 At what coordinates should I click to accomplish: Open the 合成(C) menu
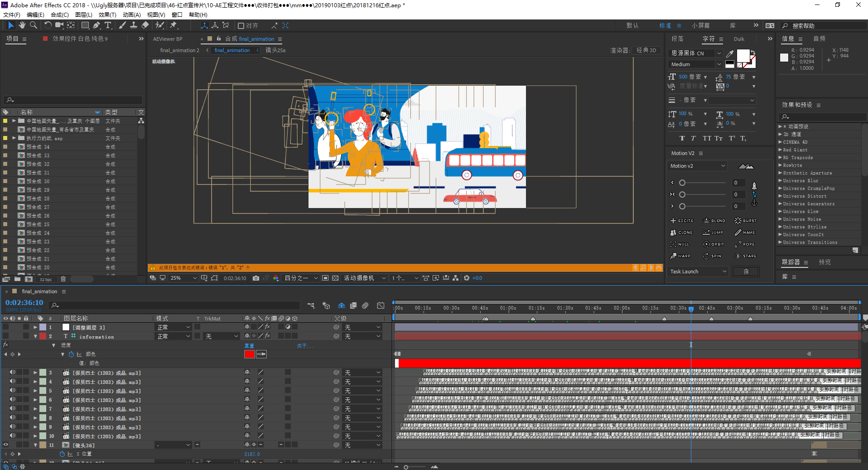tap(59, 15)
